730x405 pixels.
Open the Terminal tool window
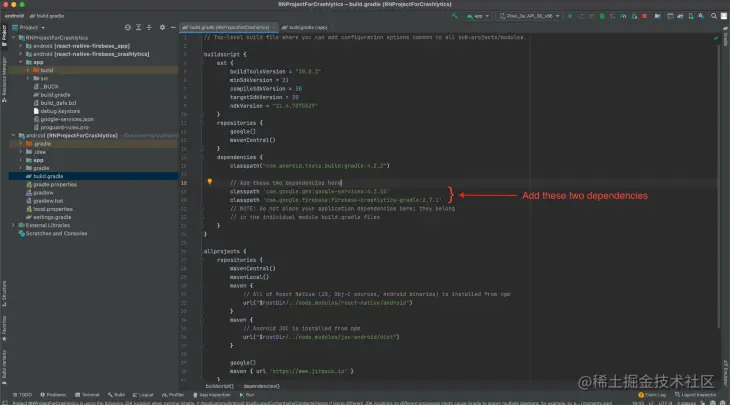pyautogui.click(x=87, y=395)
